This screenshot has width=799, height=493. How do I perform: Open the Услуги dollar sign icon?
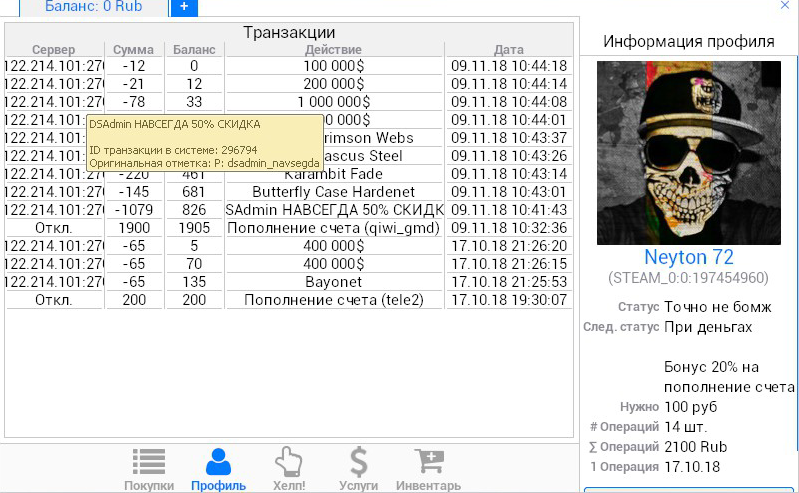pyautogui.click(x=358, y=468)
